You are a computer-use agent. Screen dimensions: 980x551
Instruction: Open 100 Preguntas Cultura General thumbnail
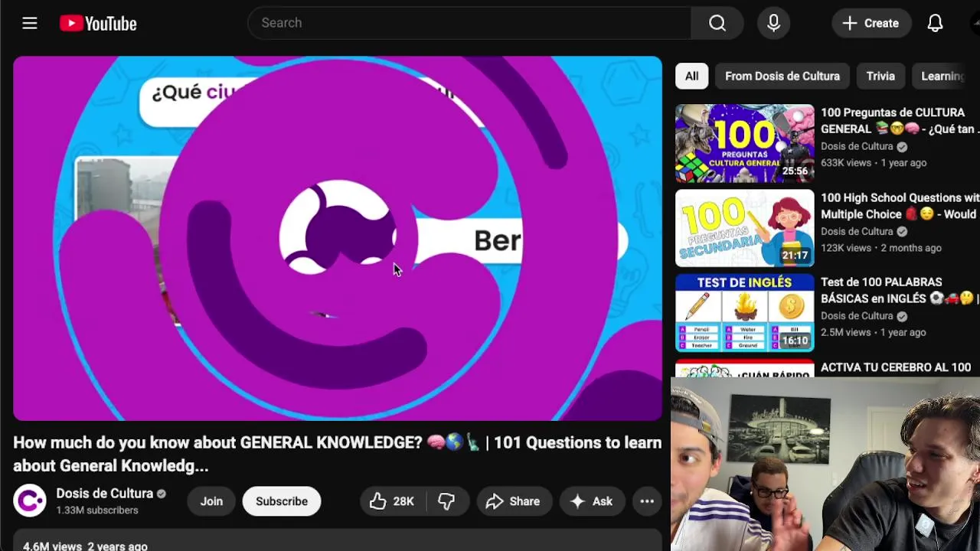pyautogui.click(x=745, y=143)
